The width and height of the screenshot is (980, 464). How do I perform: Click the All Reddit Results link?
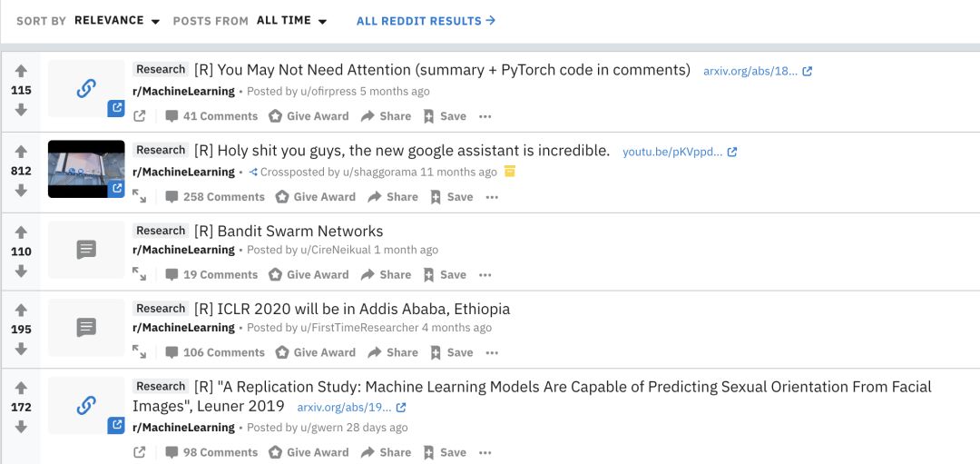pos(426,20)
